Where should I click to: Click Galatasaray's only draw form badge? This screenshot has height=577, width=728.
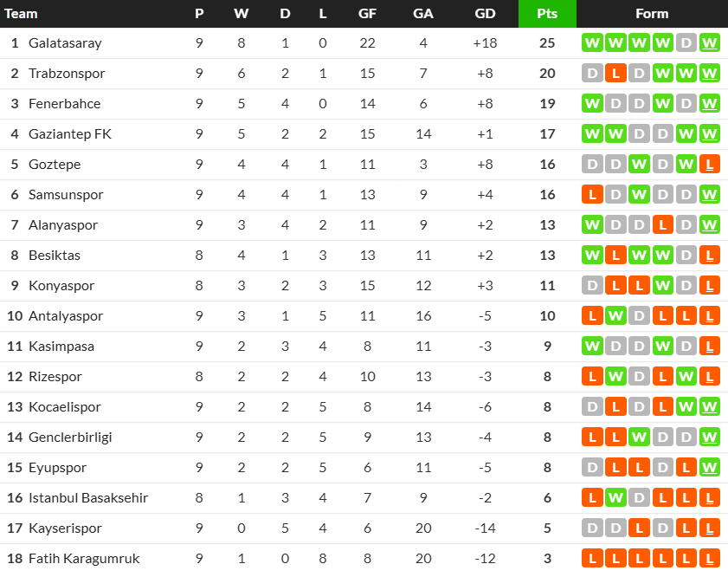pyautogui.click(x=686, y=43)
